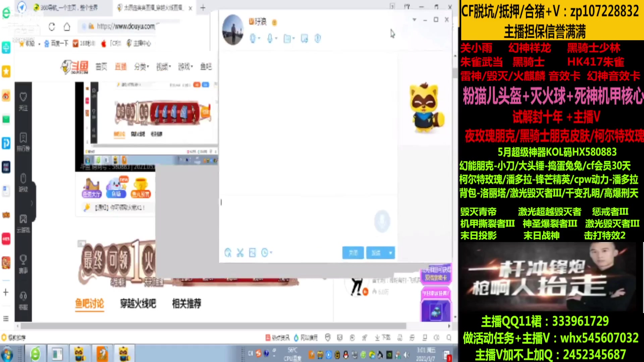Open the font style icon in chat toolbar

228,253
